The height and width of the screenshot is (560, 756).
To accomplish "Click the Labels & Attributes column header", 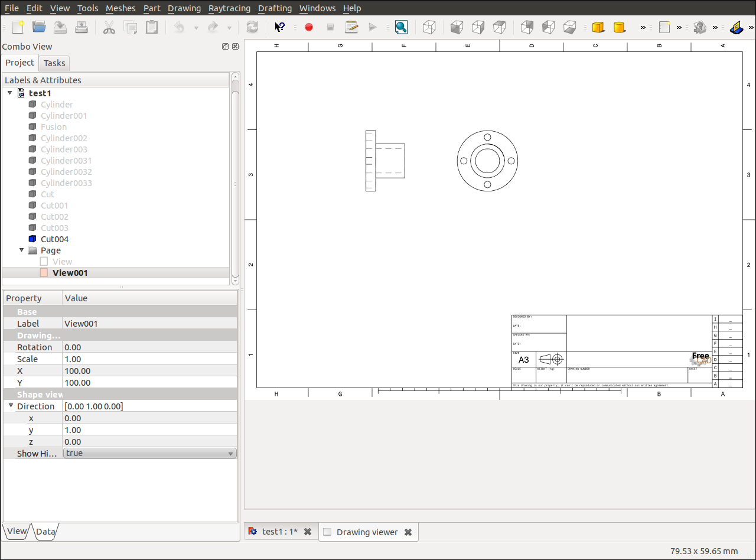I will click(116, 80).
